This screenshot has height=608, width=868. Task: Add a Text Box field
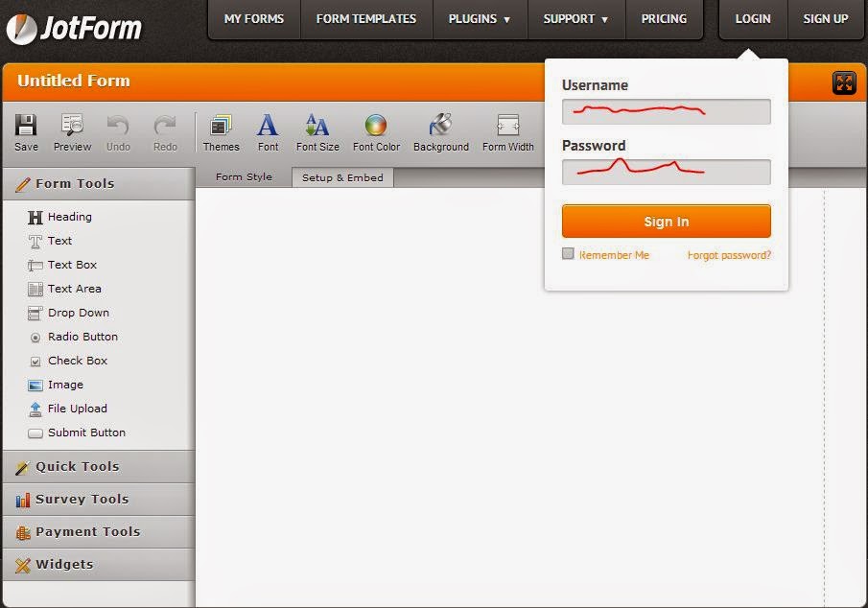pos(62,265)
